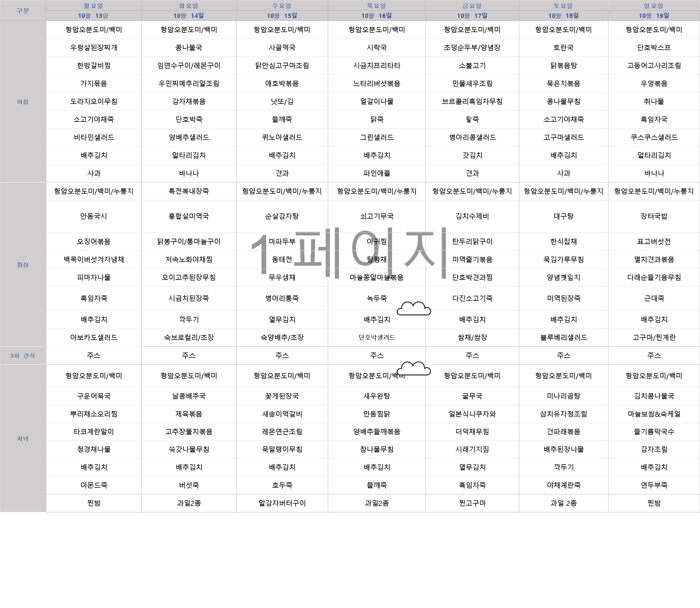Viewport: 700px width, 608px height.
Task: Click the 10월 18일 date header
Action: tap(563, 16)
